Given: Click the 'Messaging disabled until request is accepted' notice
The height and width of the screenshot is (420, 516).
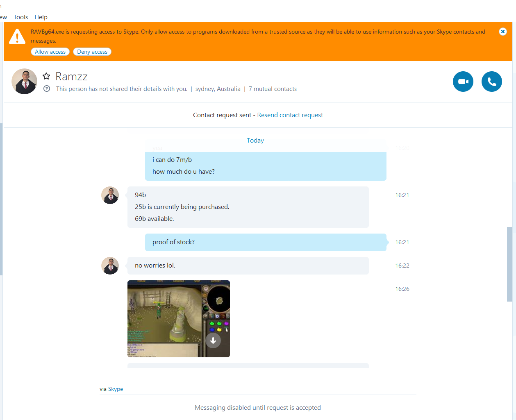Looking at the screenshot, I should pyautogui.click(x=258, y=408).
